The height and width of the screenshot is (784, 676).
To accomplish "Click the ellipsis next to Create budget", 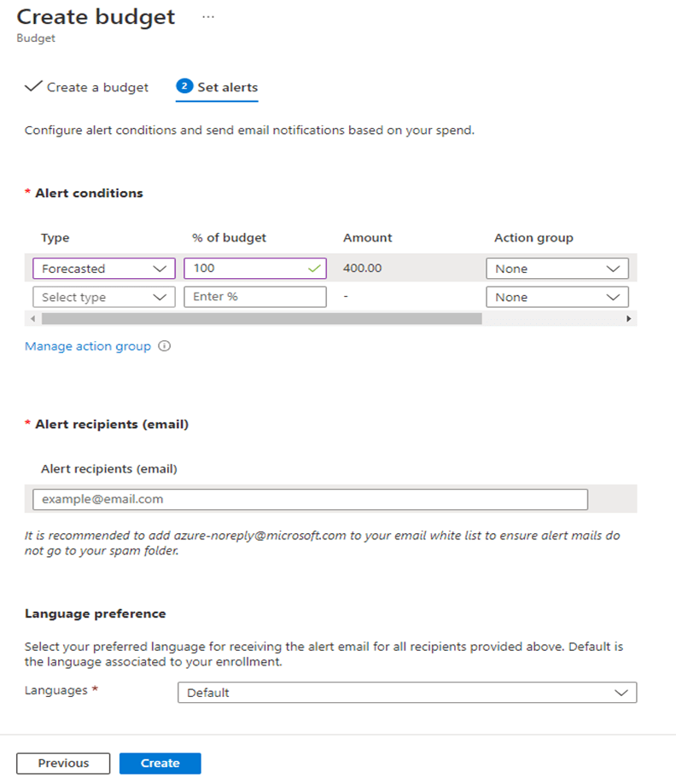I will [208, 17].
